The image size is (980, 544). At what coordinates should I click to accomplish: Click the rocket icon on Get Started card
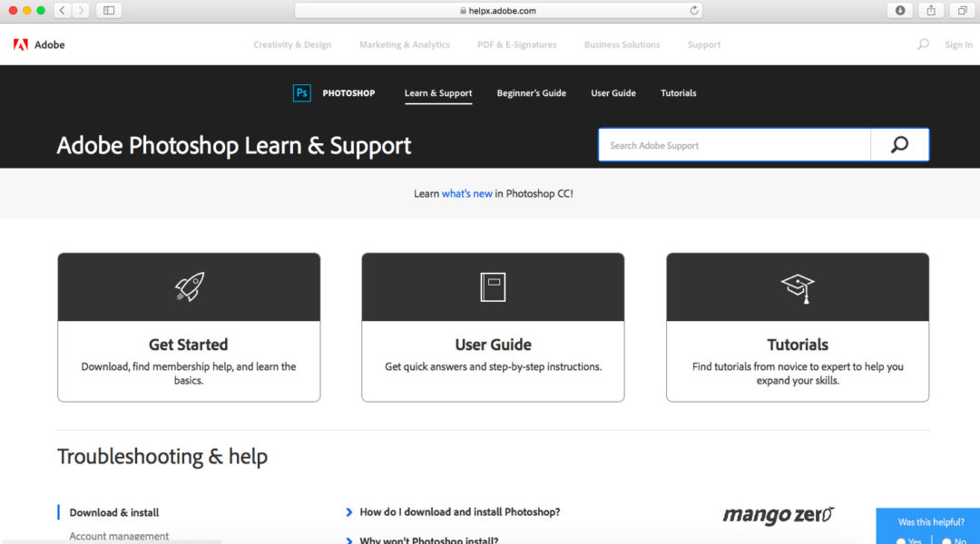point(188,286)
